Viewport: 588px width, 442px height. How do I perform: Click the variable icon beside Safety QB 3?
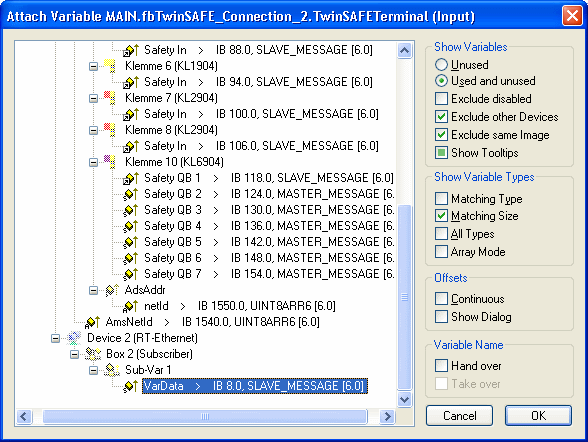coord(131,210)
